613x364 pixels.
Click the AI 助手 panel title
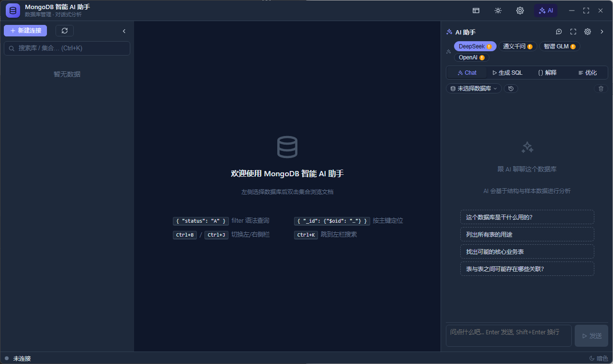[x=465, y=32]
